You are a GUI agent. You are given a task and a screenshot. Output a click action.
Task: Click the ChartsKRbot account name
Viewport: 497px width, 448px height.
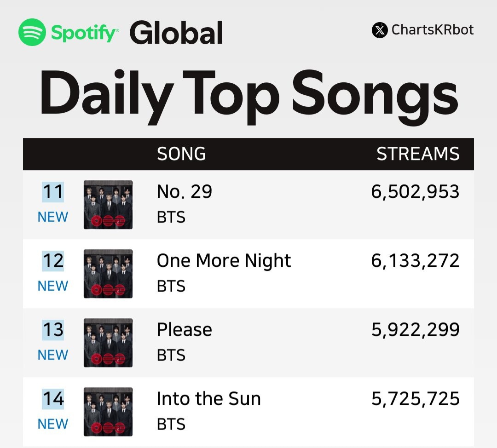click(432, 30)
